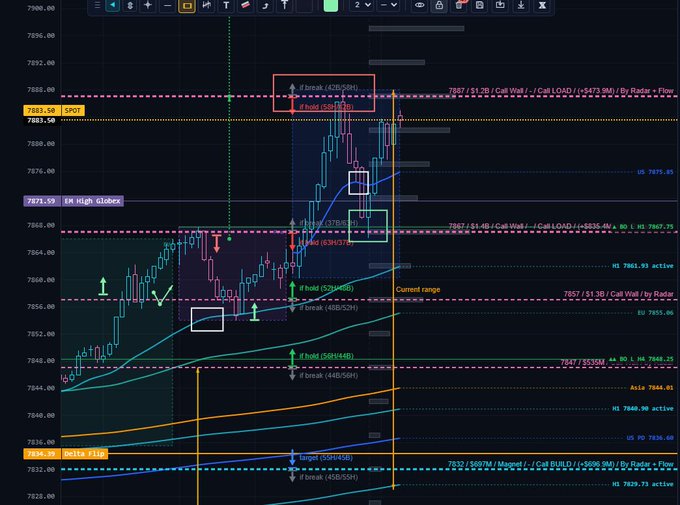
Task: Close the drawing toolbar with X icon
Action: point(542,5)
